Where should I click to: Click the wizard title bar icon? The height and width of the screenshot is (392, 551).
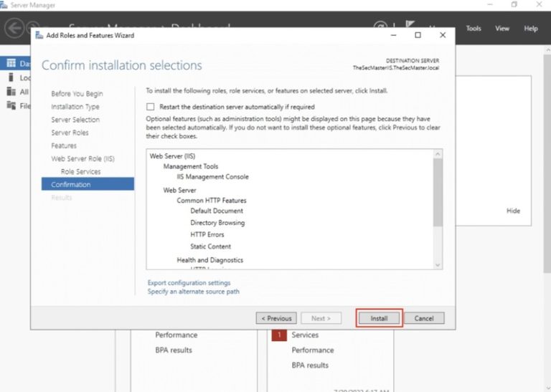pyautogui.click(x=39, y=35)
